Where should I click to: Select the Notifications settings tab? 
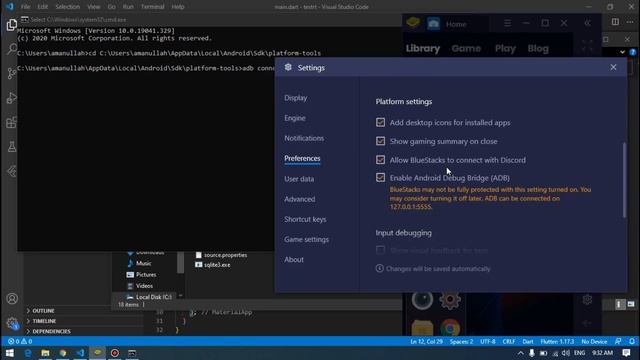pos(304,138)
